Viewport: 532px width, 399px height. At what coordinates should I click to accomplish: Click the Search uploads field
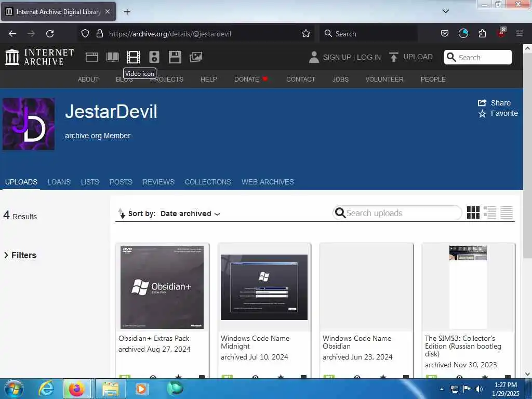click(x=397, y=213)
